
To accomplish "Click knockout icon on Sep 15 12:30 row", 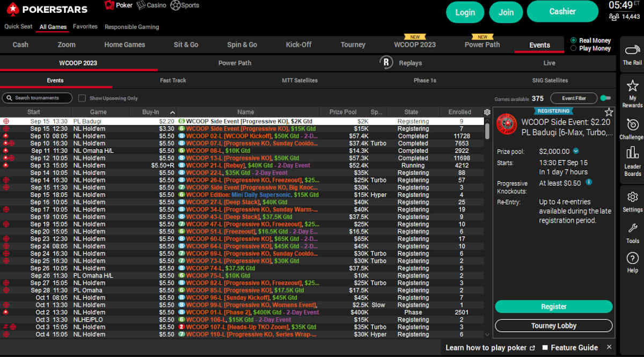I will [6, 129].
